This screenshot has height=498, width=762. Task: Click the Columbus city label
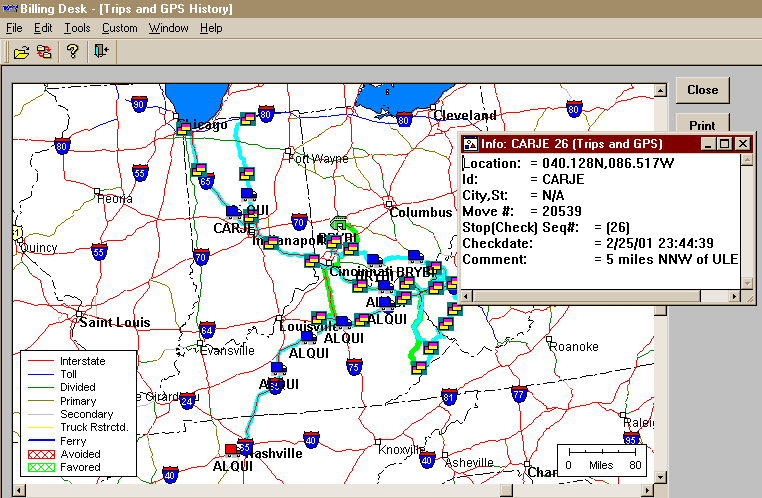(421, 212)
